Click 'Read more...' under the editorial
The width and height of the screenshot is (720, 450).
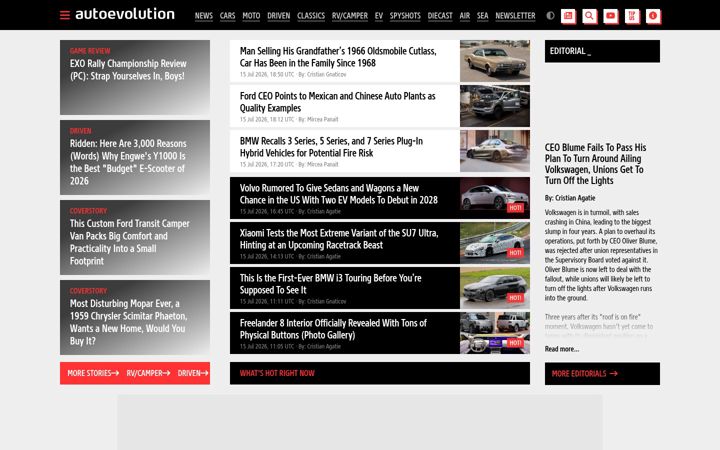[x=562, y=349]
